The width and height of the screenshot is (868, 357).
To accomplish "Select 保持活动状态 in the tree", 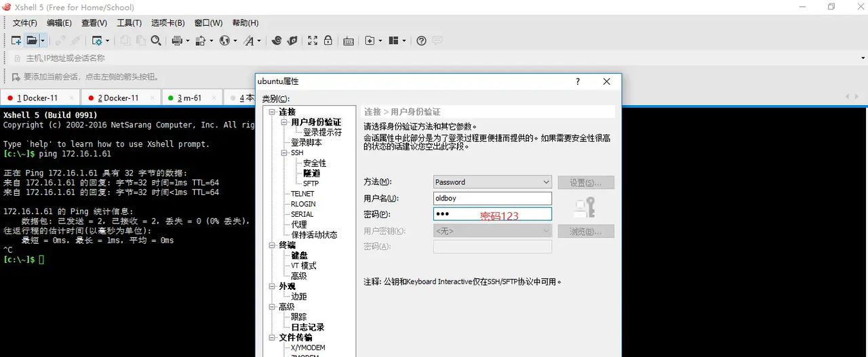I will coord(314,234).
